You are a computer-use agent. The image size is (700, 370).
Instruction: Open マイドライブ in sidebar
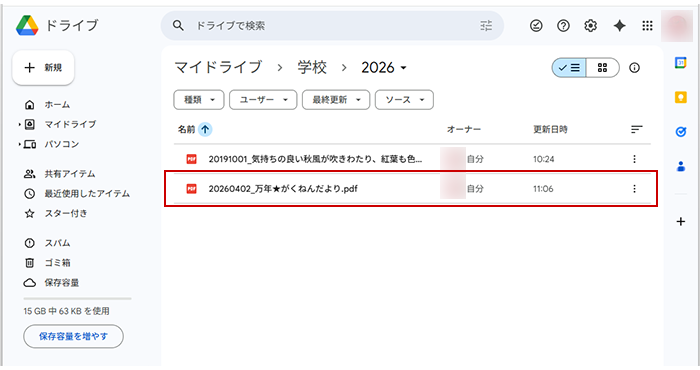pos(70,125)
